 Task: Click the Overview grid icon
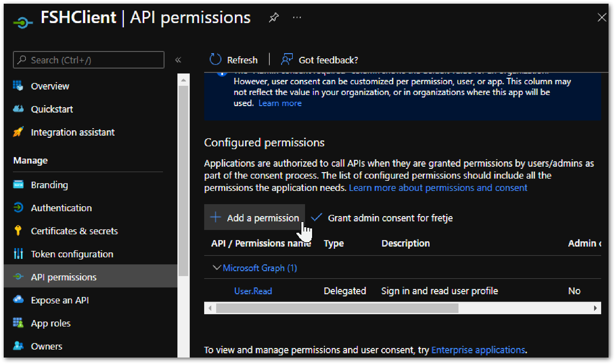pos(18,86)
